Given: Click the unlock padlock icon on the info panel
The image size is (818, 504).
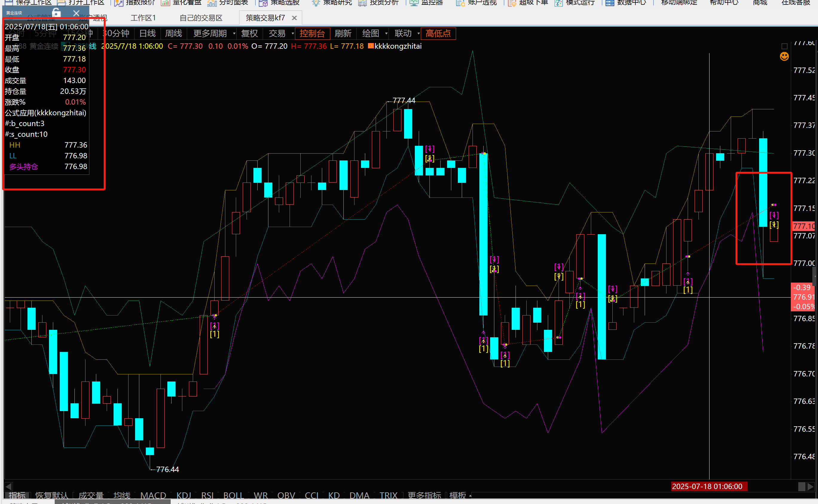Looking at the screenshot, I should 56,13.
